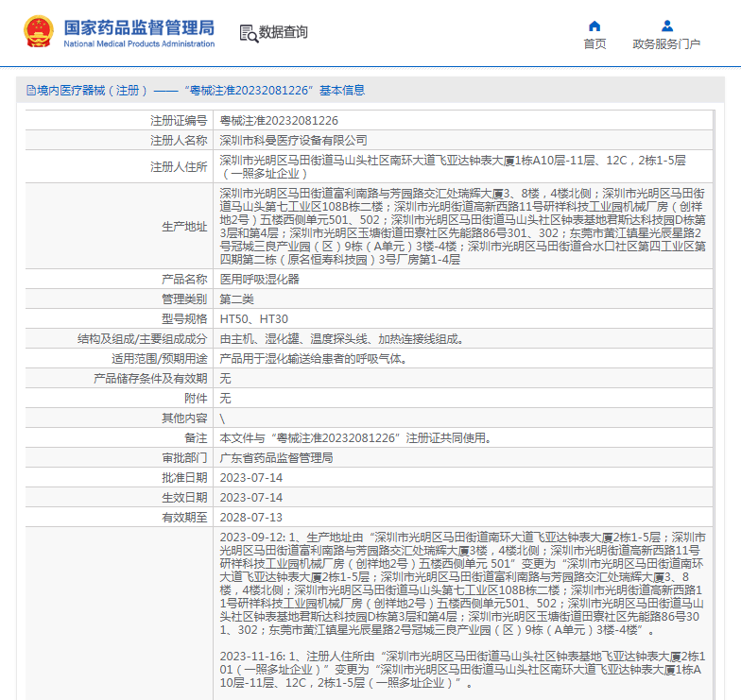
Task: Open 政务服务门户 text link
Action: 666,43
